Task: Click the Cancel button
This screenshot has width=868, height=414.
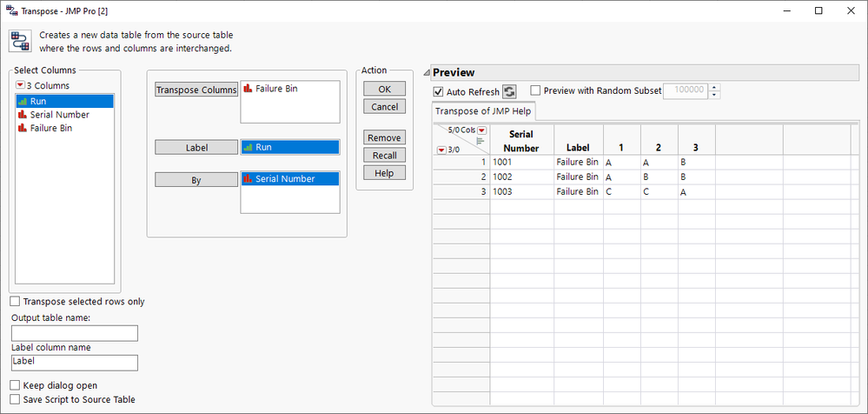Action: coord(384,106)
